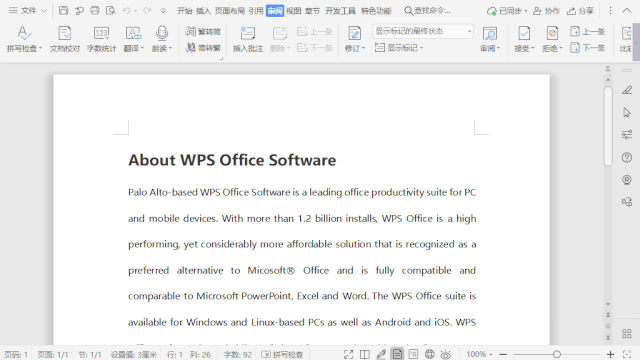Switch to the 插入 ribbon tab
Screen dimensions: 640x360
coord(203,11)
